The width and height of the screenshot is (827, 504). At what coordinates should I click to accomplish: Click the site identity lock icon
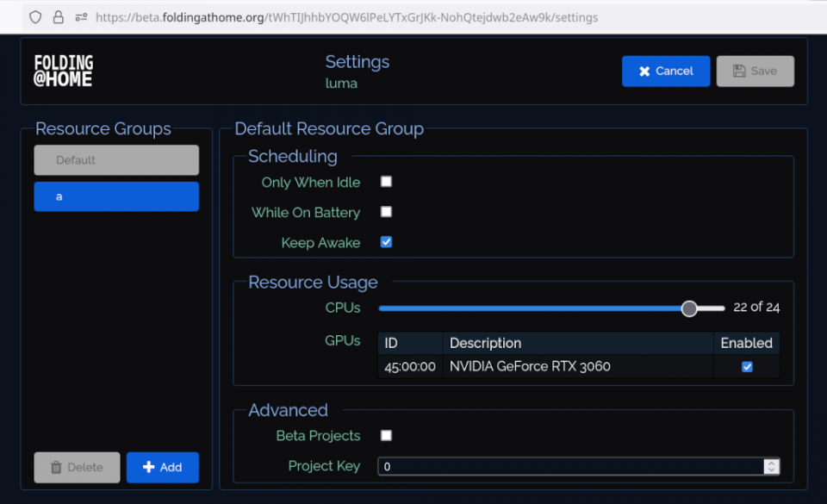coord(57,16)
